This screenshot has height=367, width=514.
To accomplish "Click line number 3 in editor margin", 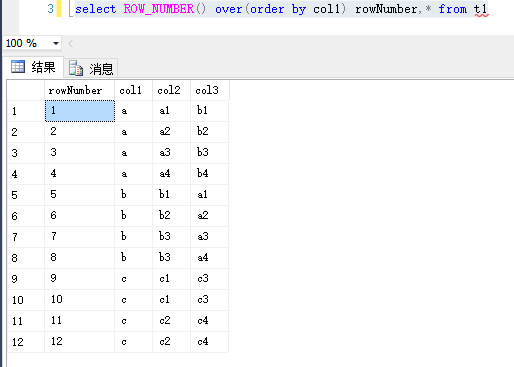I will coord(50,9).
